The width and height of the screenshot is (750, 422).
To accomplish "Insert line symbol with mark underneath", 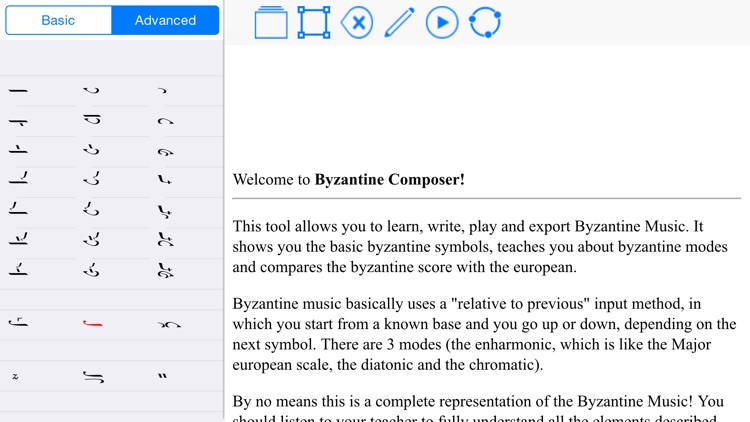I will pyautogui.click(x=18, y=122).
